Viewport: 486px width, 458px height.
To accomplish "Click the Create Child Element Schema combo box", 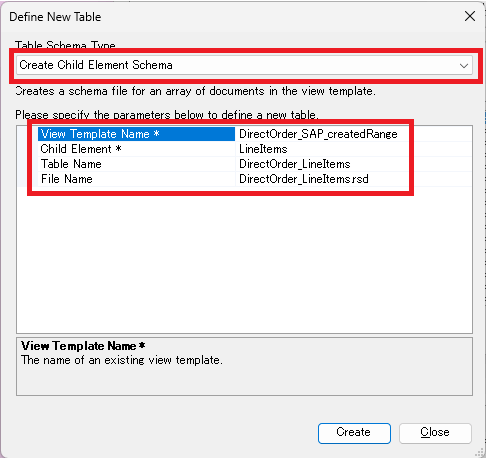I will click(244, 65).
